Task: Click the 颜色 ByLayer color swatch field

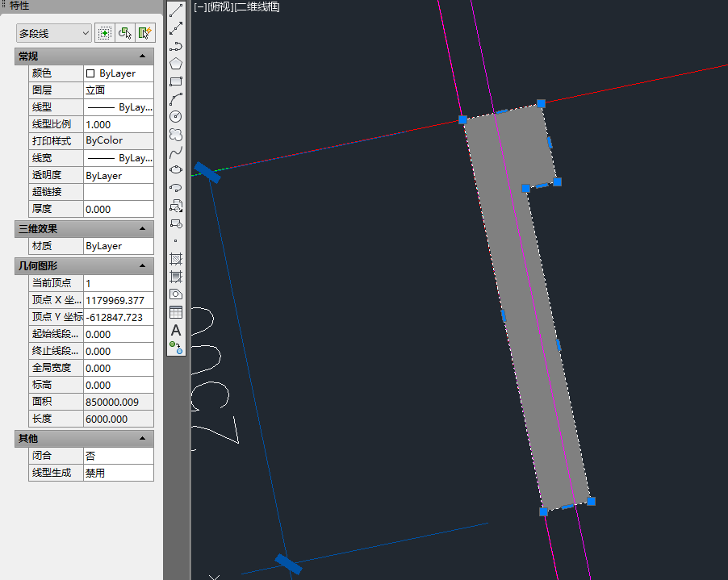Action: point(119,73)
